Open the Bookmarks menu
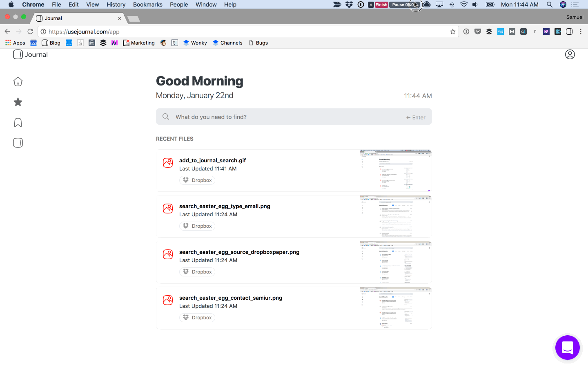Screen dimensions: 588x368 point(148,4)
